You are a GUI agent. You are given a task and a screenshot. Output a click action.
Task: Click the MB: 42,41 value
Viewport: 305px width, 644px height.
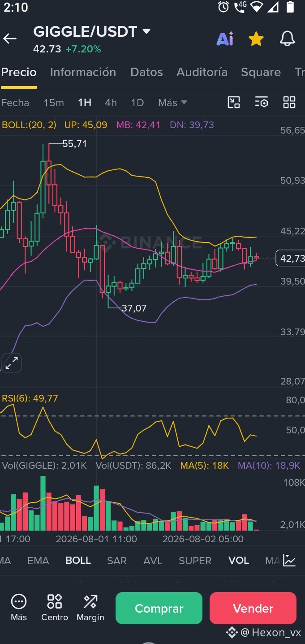pos(138,125)
